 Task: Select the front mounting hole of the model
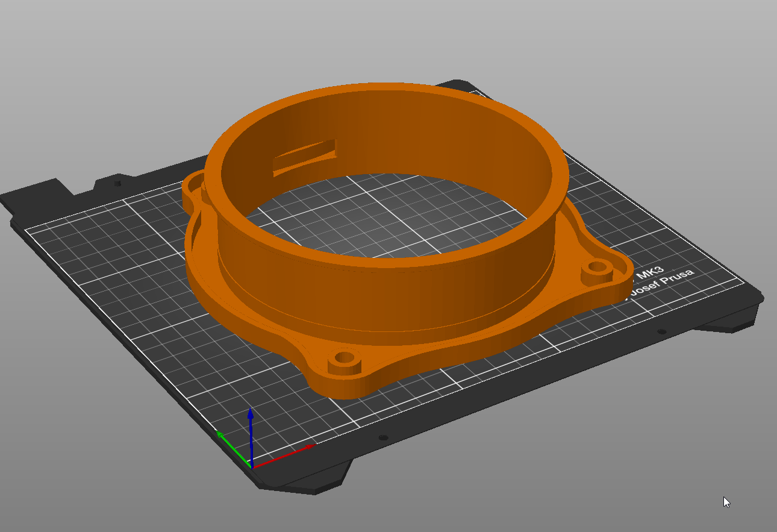[x=346, y=358]
